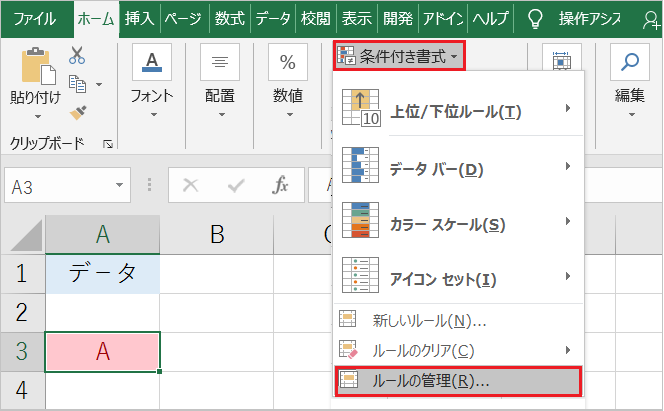The image size is (664, 411).
Task: Open the 表示 tab
Action: point(357,19)
